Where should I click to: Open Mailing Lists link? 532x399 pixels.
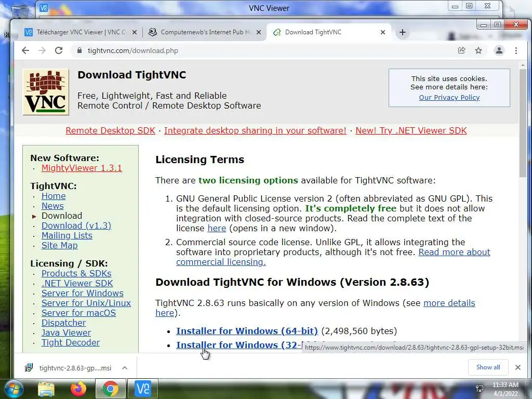coord(67,235)
